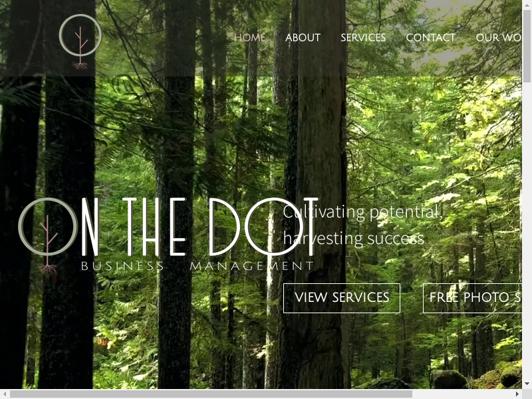Click the horizontal scrollbar right arrow
Viewport: 532px width, 399px height.
[517, 394]
